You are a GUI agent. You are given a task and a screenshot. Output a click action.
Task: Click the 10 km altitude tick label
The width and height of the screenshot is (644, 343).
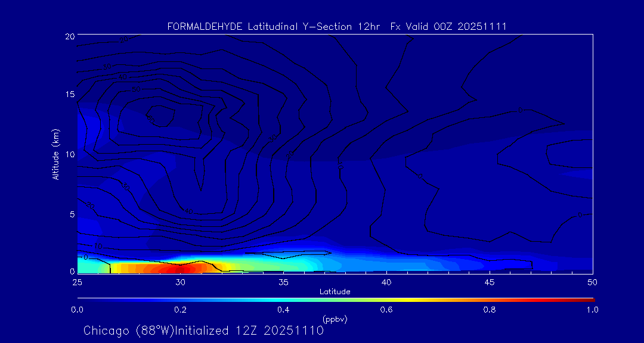69,154
